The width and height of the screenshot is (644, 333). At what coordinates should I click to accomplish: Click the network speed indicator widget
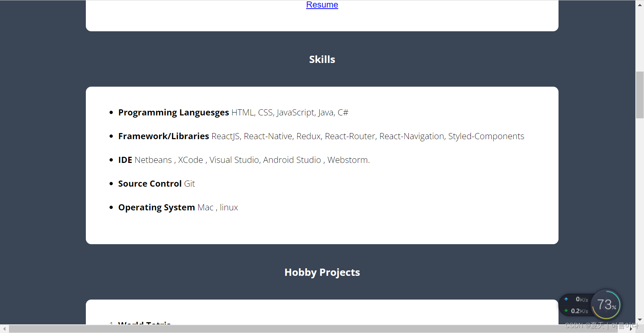(576, 305)
